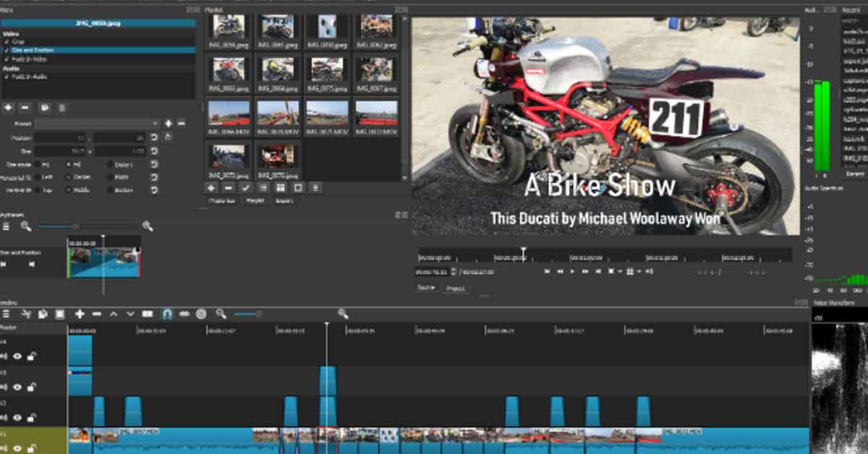Uncheck the Fade In Video filter
Screen dimensions: 868x454
(7, 59)
